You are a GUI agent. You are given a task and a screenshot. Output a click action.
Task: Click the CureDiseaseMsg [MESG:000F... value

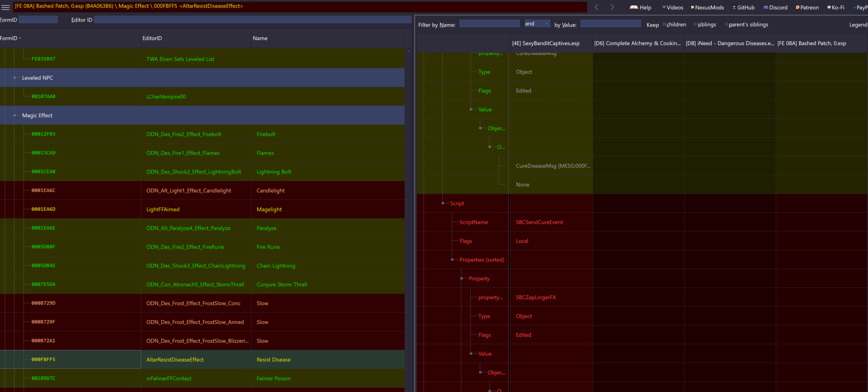coord(553,166)
